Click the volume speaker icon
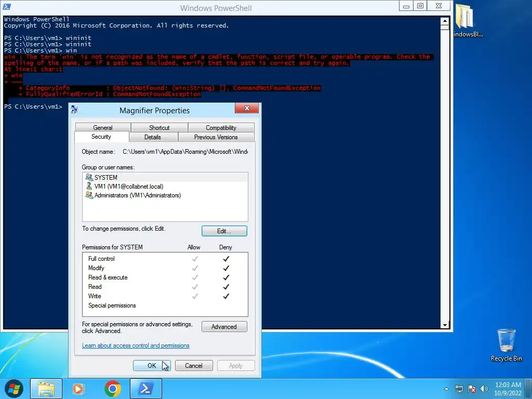 click(x=484, y=389)
